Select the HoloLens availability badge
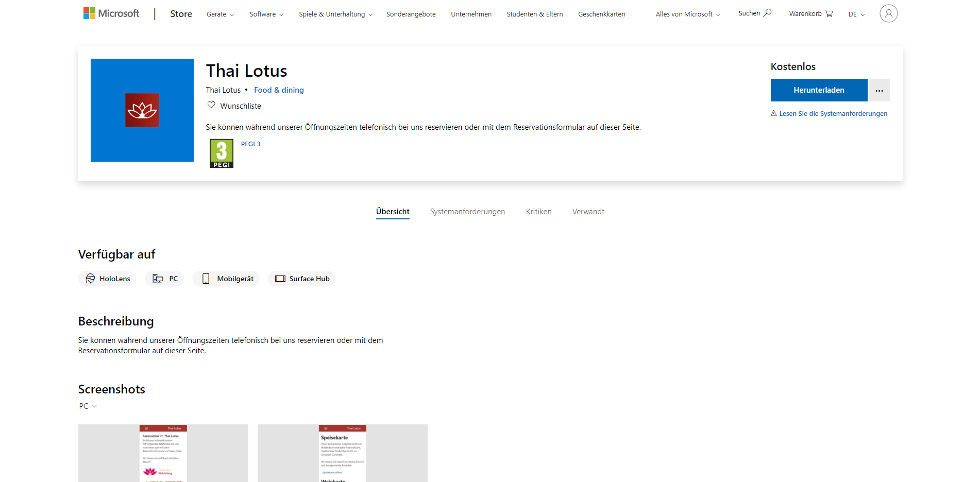 [107, 279]
